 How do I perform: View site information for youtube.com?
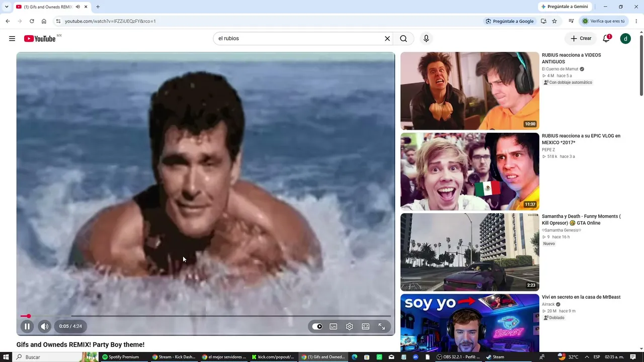coord(58,21)
